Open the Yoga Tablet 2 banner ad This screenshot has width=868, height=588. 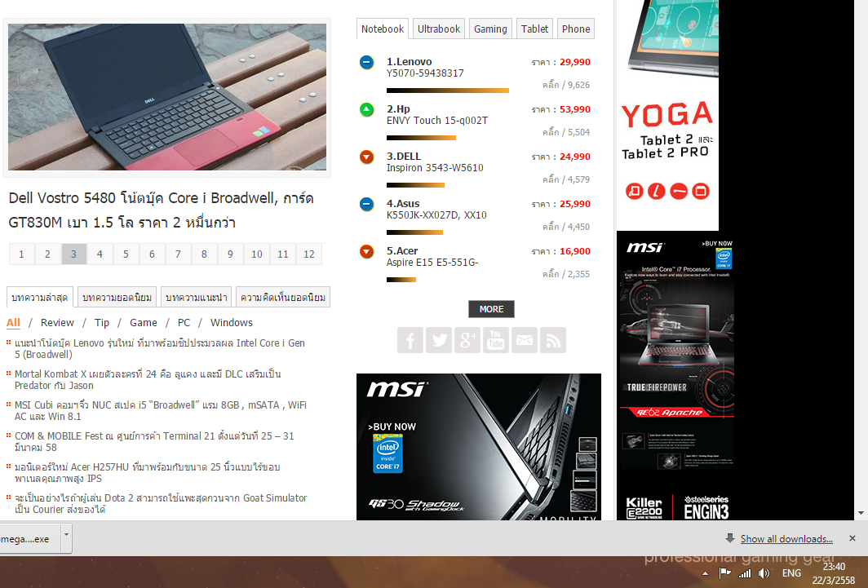[x=667, y=115]
